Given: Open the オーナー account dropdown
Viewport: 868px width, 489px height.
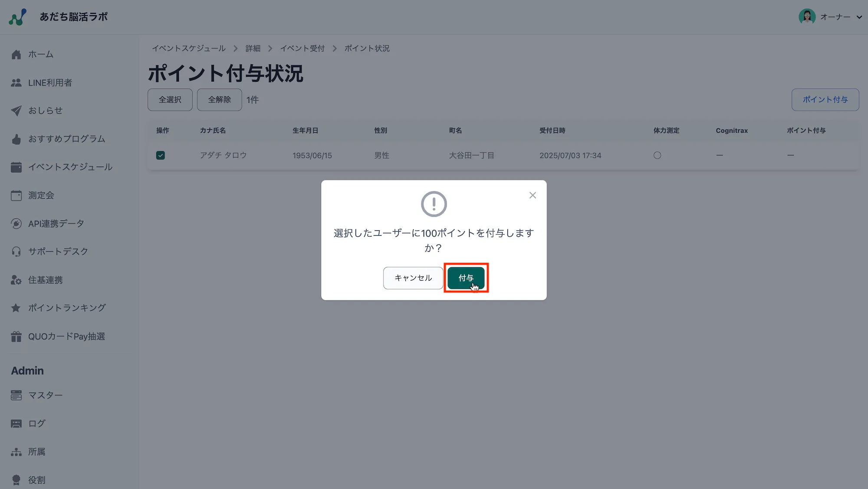Looking at the screenshot, I should click(835, 17).
